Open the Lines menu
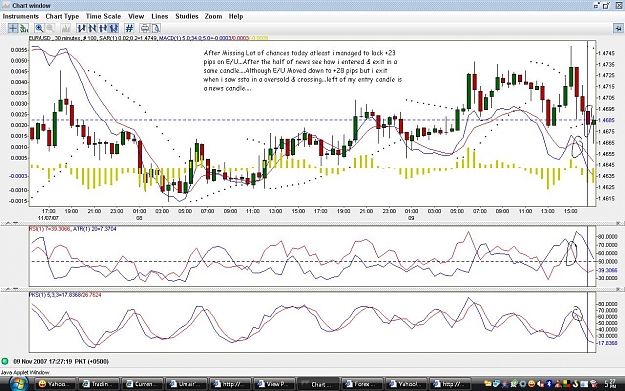Image resolution: width=625 pixels, height=391 pixels. click(x=160, y=16)
